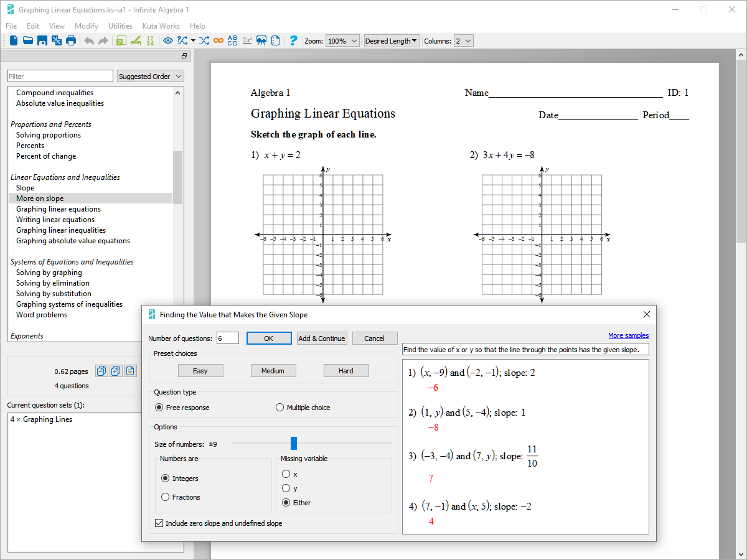Save the current assignment
This screenshot has width=747, height=560.
41,40
